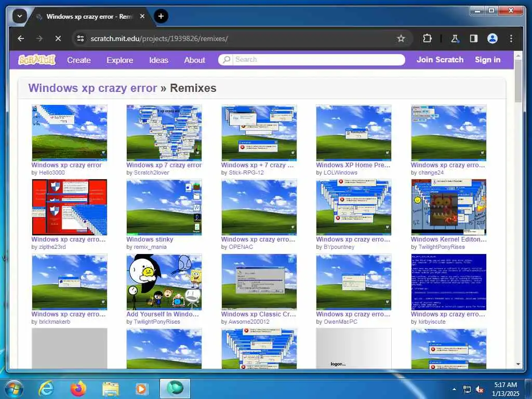The height and width of the screenshot is (399, 532).
Task: Open thumbnail of project by OwenMacPC
Action: pyautogui.click(x=353, y=282)
